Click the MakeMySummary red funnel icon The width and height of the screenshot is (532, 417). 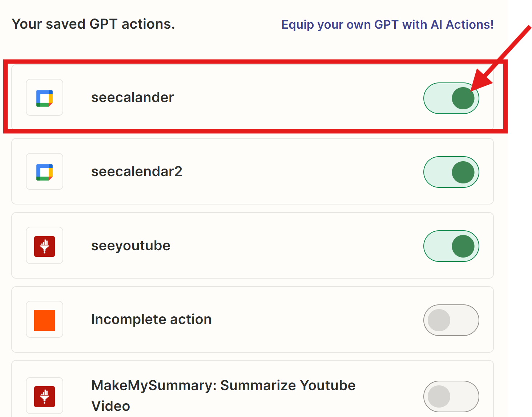tap(44, 396)
